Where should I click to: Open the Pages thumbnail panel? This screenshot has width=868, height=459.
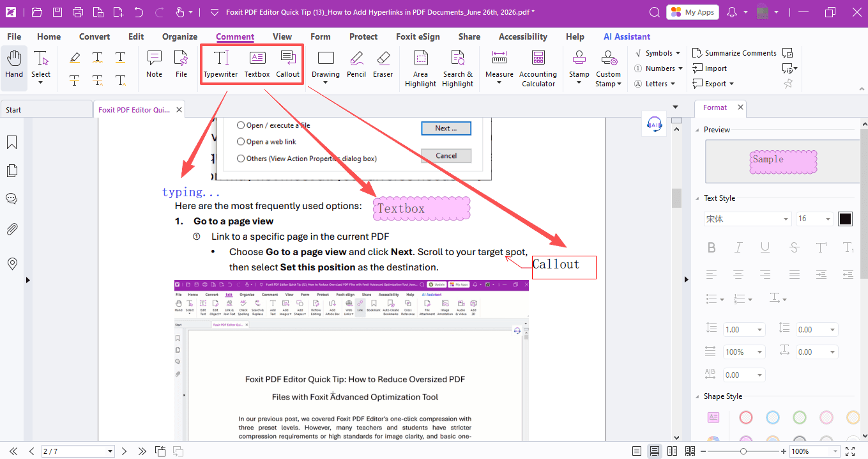point(11,171)
